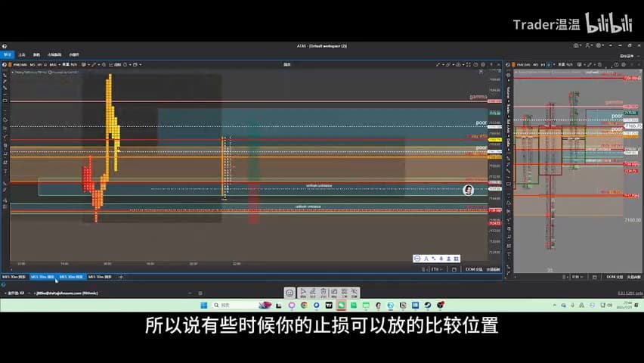Click the letter A icon in the floating mini toolbar
The image size is (644, 363).
[x=426, y=259]
